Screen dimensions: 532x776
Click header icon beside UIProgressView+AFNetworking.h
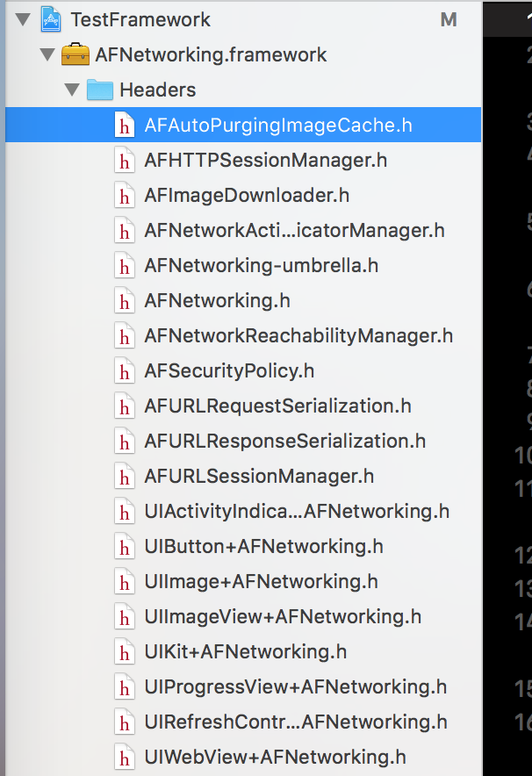124,687
